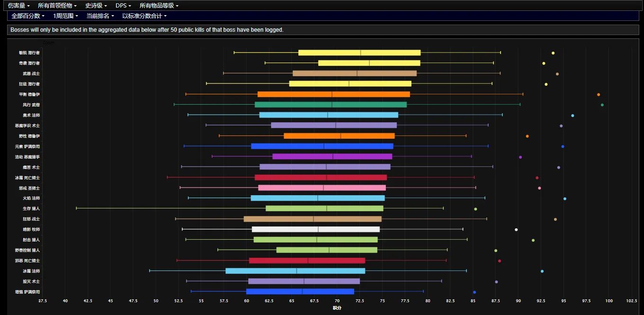Click the white 暗影 牧师 box bar
644x315 pixels.
(x=315, y=229)
